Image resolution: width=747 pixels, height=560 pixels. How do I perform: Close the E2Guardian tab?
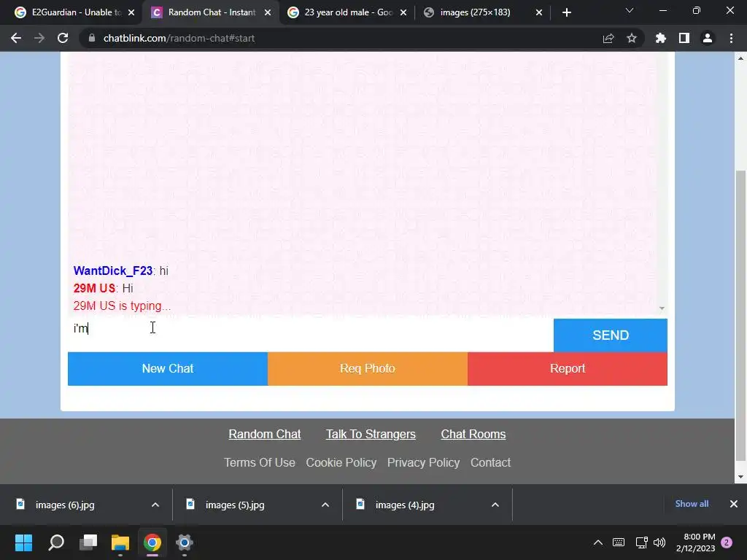131,12
